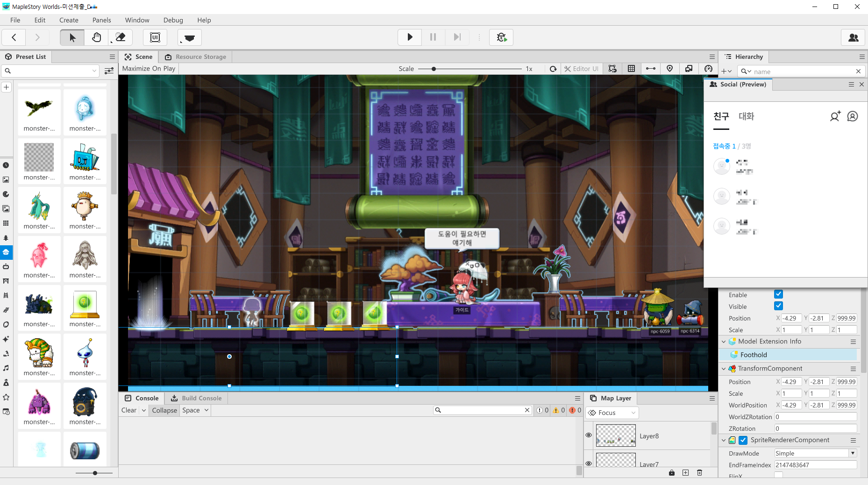Toggle visibility of Layer7
The image size is (868, 485).
(x=589, y=464)
